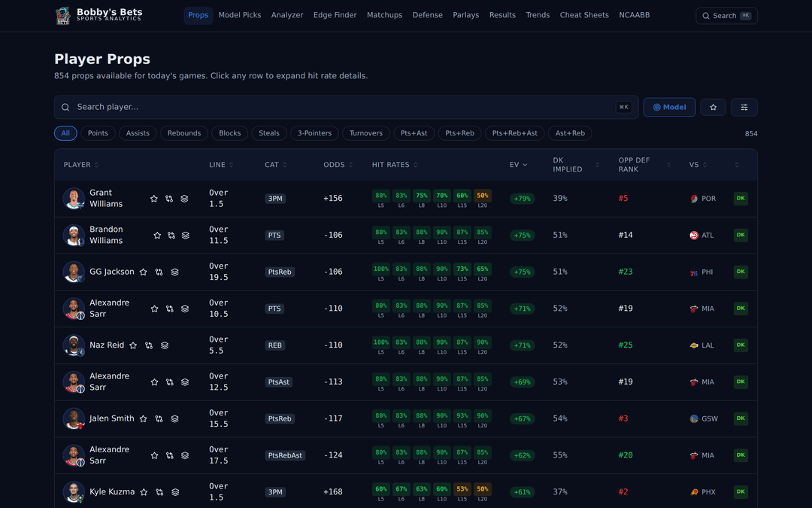Screen dimensions: 812x508
Task: Click 53% L15 hit rate for Kyle Kuzma
Action: (x=462, y=489)
